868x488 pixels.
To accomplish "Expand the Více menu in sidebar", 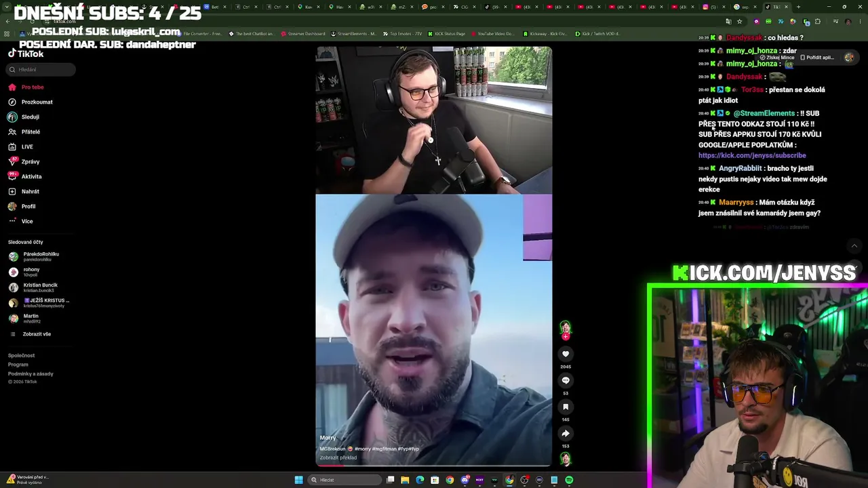I will pyautogui.click(x=21, y=221).
